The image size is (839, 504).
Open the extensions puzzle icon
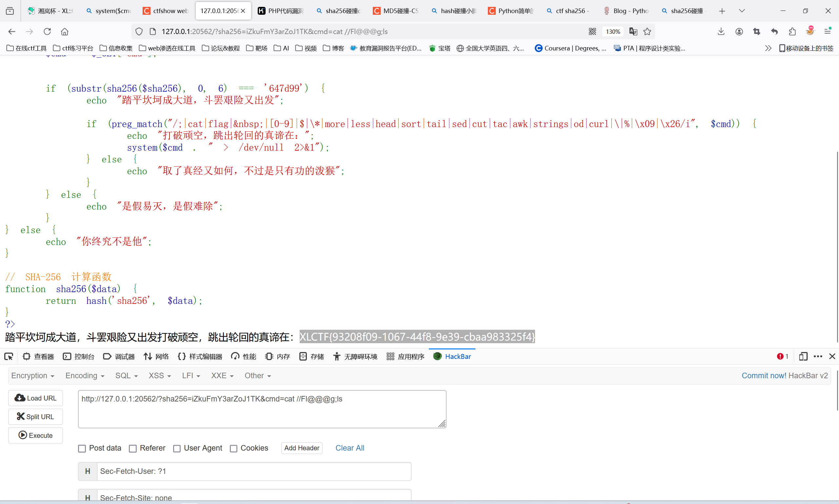(792, 31)
